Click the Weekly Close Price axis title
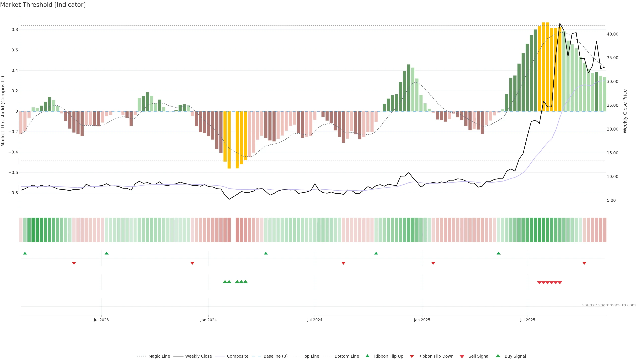 coord(625,111)
